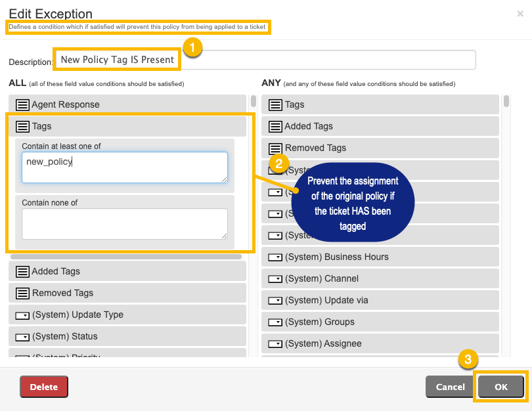The image size is (532, 411).
Task: Click the dropdown icon beside (System) Business Hours
Action: tap(275, 257)
